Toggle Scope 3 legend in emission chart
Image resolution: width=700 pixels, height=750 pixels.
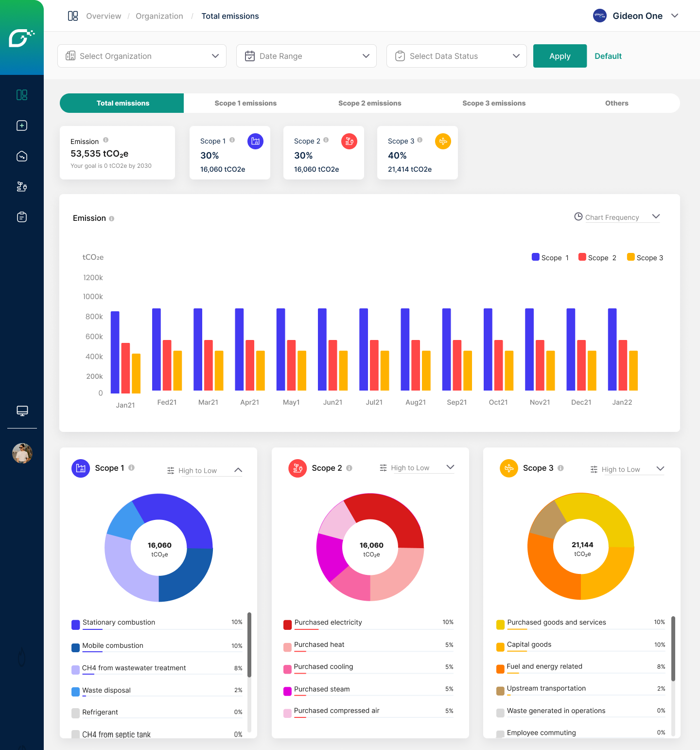(x=645, y=257)
